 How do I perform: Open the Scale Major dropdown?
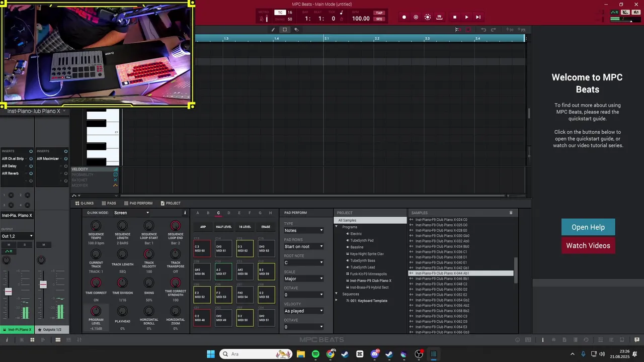(x=304, y=279)
